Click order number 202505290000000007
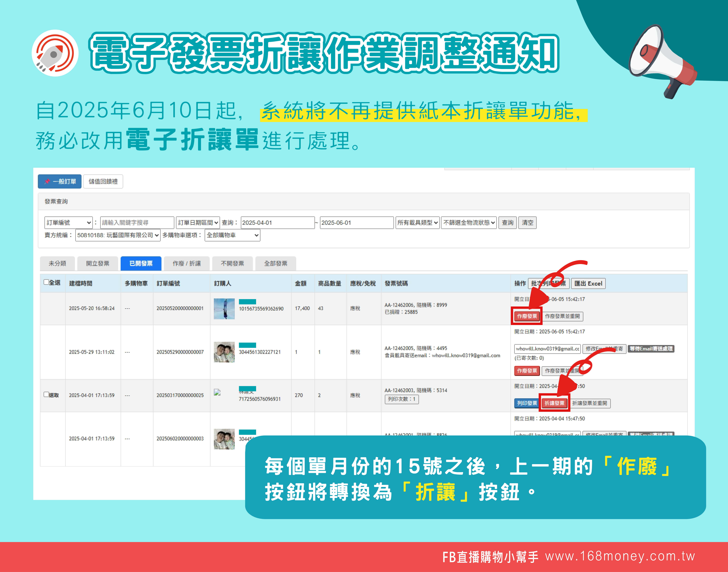 click(180, 352)
